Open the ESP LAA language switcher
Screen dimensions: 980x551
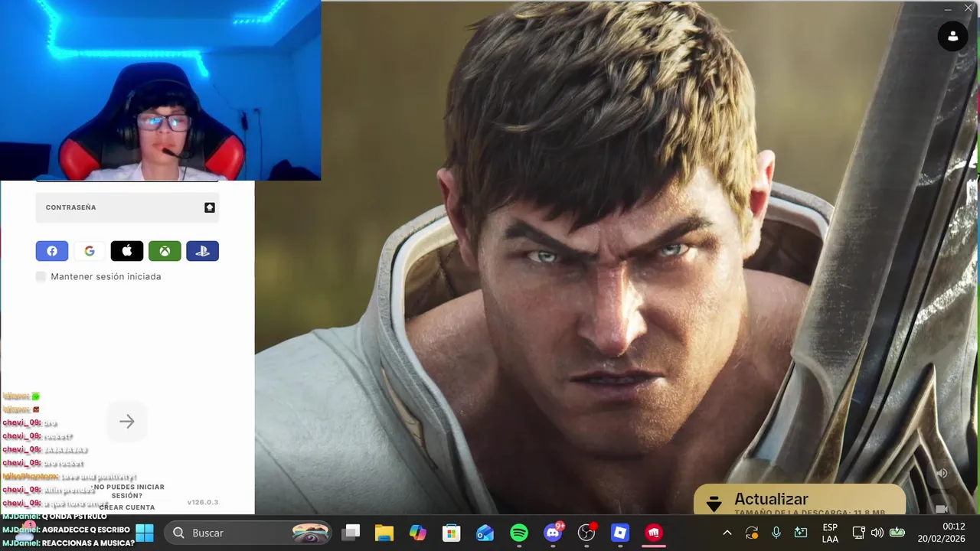pos(830,533)
